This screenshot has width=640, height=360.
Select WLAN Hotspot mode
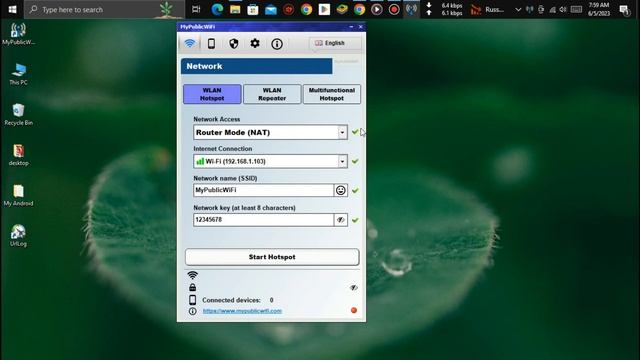[x=212, y=94]
